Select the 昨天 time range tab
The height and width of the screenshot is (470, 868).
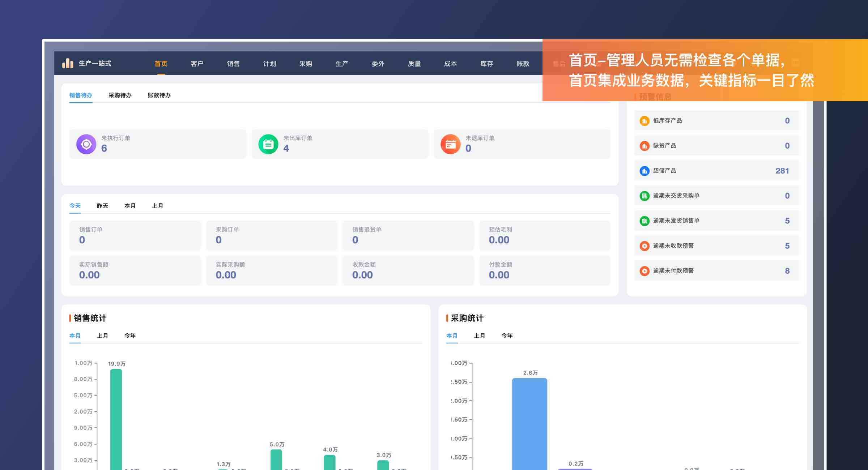pyautogui.click(x=102, y=206)
